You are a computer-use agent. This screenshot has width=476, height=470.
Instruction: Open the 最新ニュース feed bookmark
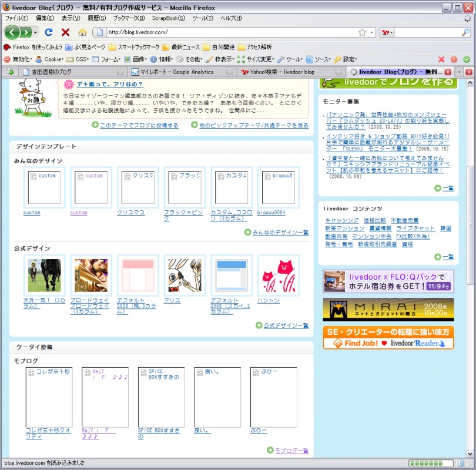[181, 47]
